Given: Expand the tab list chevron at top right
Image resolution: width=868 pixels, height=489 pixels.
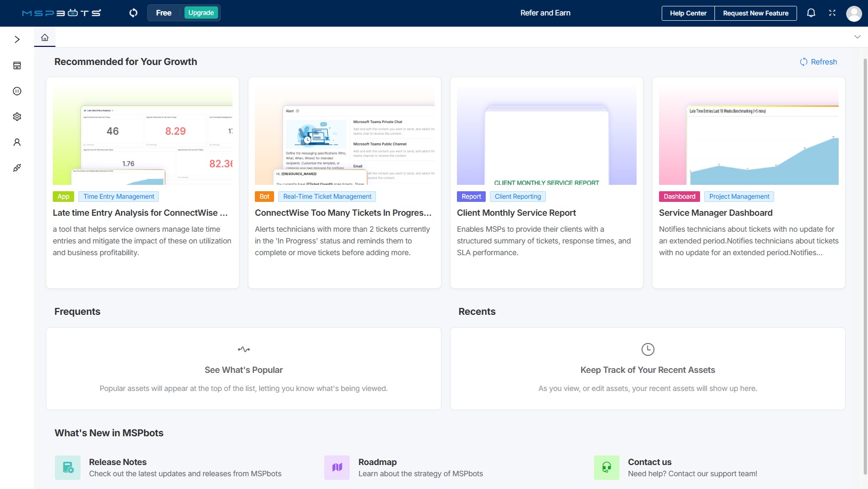Looking at the screenshot, I should tap(857, 37).
